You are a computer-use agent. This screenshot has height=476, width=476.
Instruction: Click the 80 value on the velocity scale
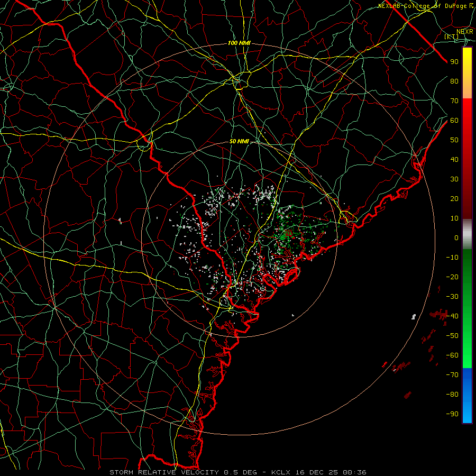(454, 81)
